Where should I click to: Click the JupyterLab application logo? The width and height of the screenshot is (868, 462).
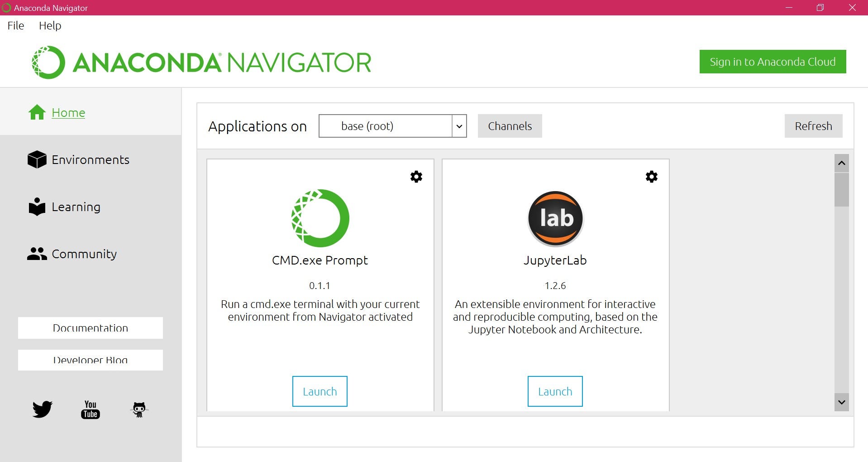556,219
